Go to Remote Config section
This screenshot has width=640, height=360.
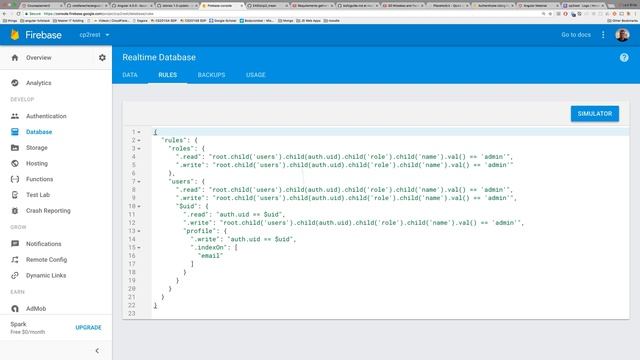(47, 260)
